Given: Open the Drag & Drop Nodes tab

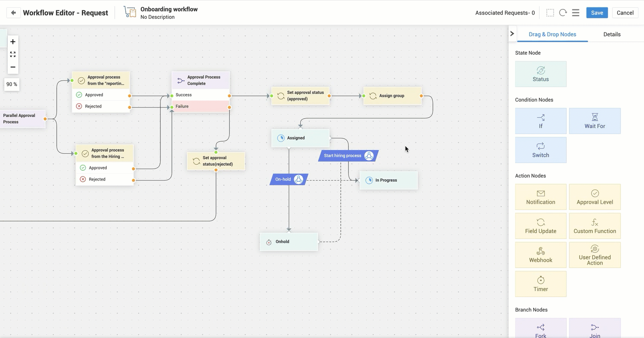Looking at the screenshot, I should point(552,34).
